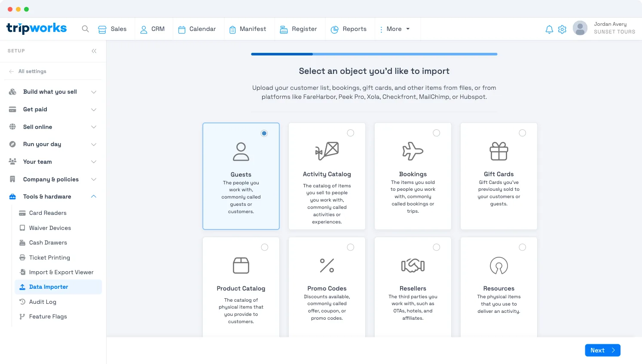Collapse the Setup sidebar with double-chevron icon
Image resolution: width=642 pixels, height=364 pixels.
coord(94,51)
